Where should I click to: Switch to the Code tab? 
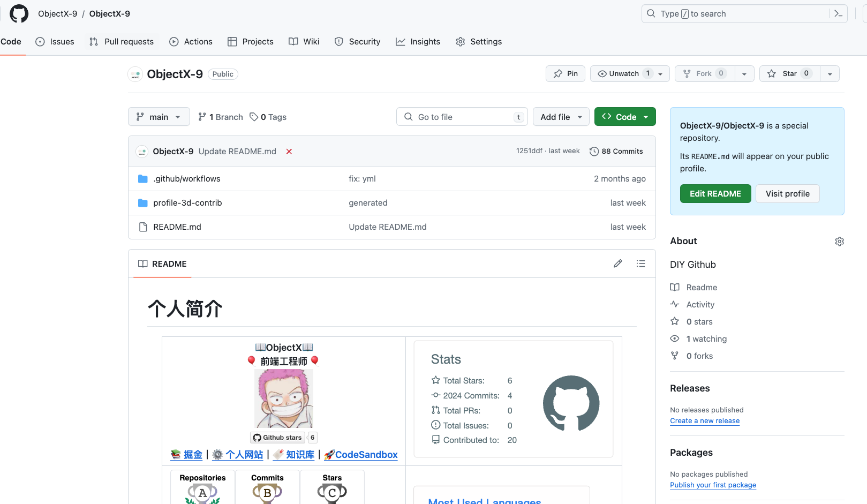(x=11, y=42)
